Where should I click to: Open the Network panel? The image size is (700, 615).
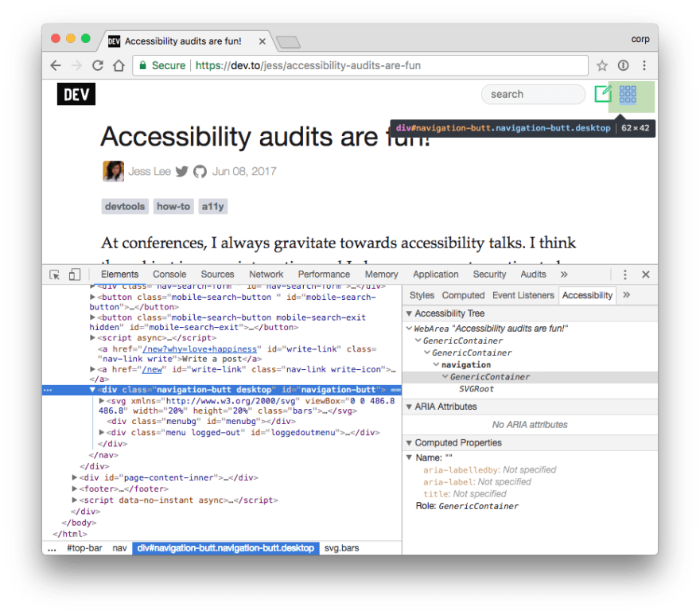click(x=266, y=274)
